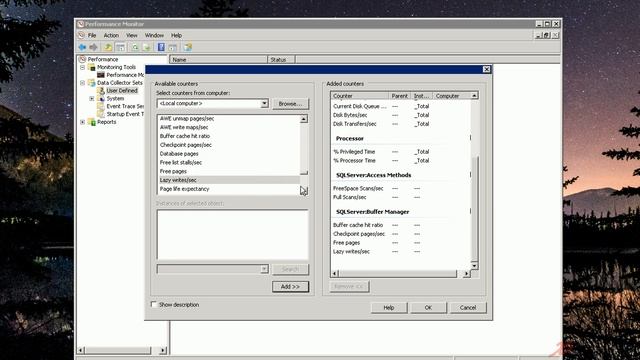Click the Event Trace Sessions icon
The image size is (640, 360).
(101, 106)
